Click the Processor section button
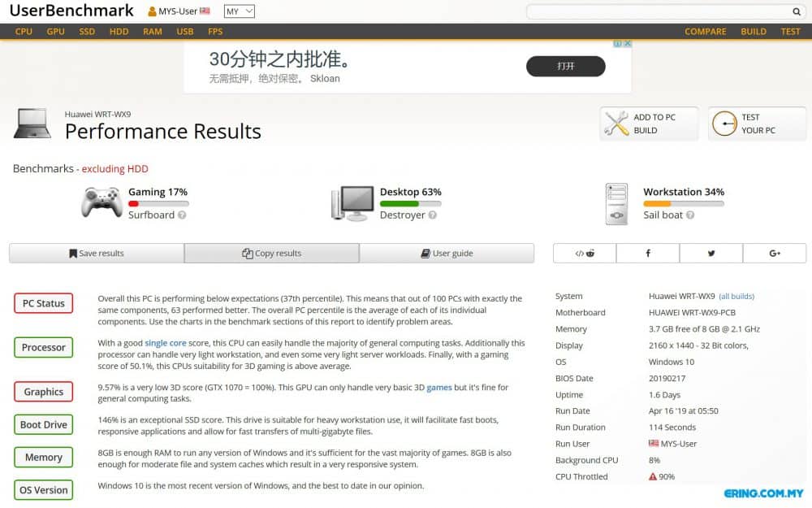This screenshot has width=812, height=508. click(44, 347)
